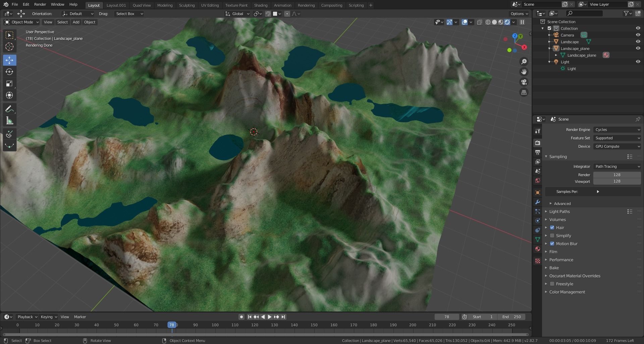Viewport: 644px width, 344px height.
Task: Select the Measure tool
Action: pyautogui.click(x=9, y=121)
